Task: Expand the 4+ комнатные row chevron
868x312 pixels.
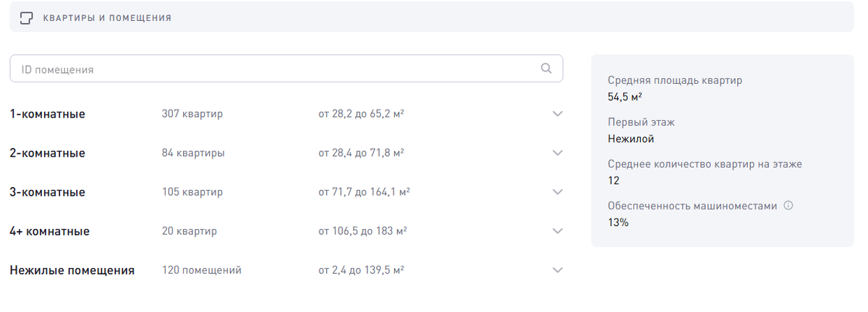Action: pos(557,231)
